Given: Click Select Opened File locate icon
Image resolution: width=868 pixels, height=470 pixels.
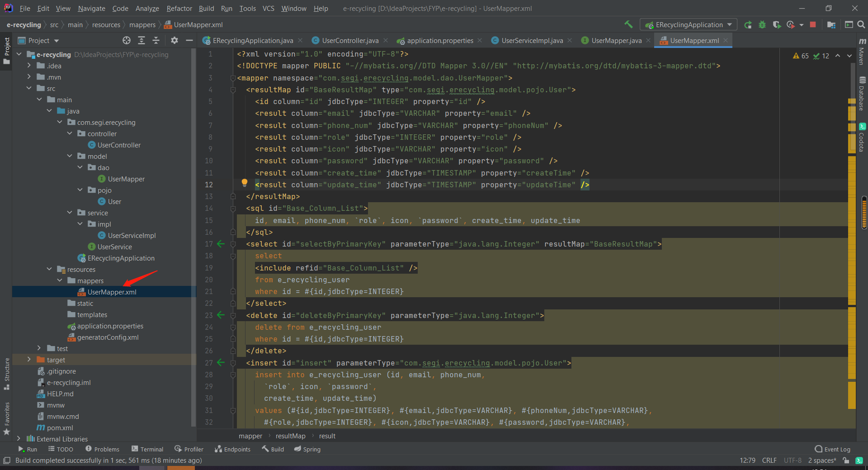Looking at the screenshot, I should click(x=127, y=41).
